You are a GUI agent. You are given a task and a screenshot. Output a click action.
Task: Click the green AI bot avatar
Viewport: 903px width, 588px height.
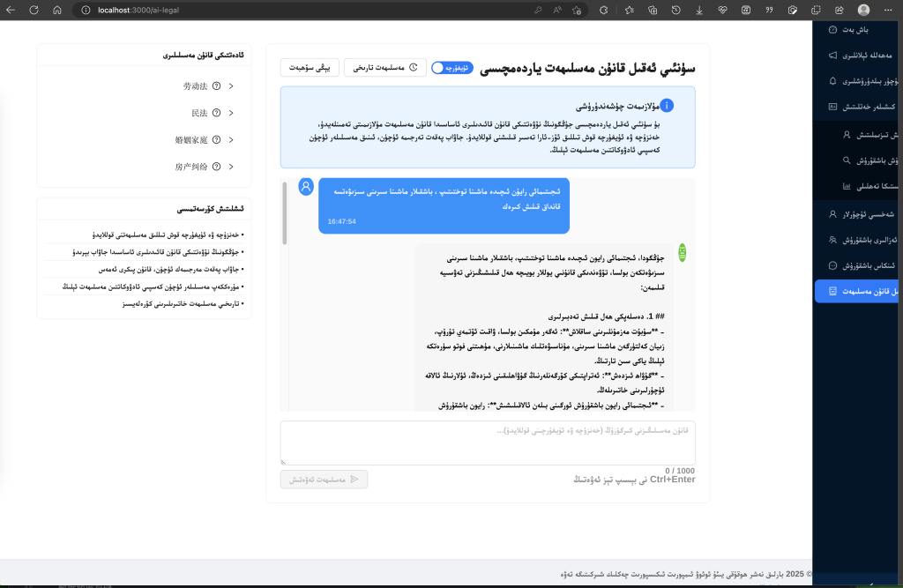pos(682,253)
